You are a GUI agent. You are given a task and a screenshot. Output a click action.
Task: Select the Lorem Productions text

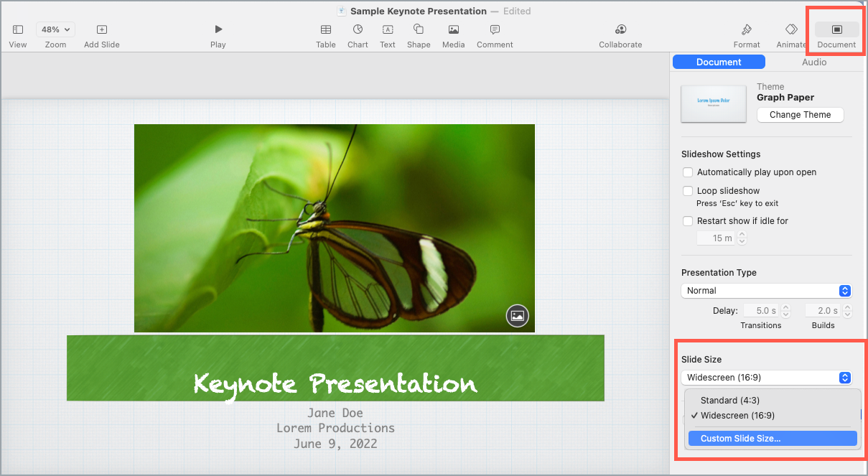click(335, 428)
